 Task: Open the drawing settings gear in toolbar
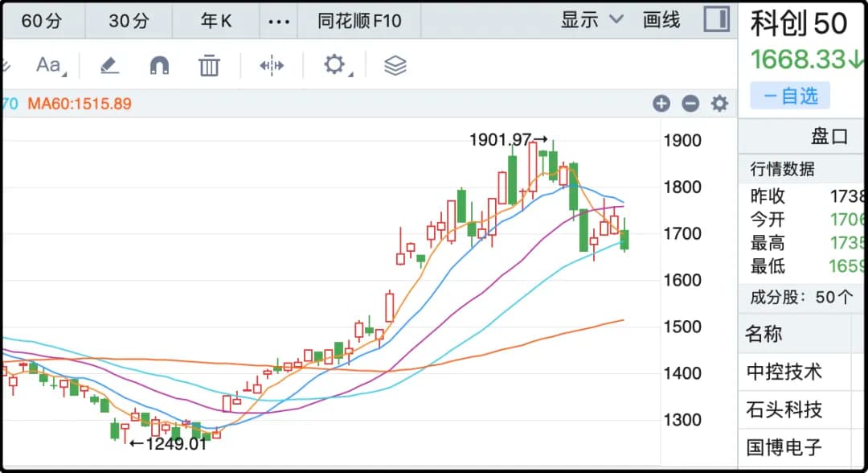tap(336, 65)
